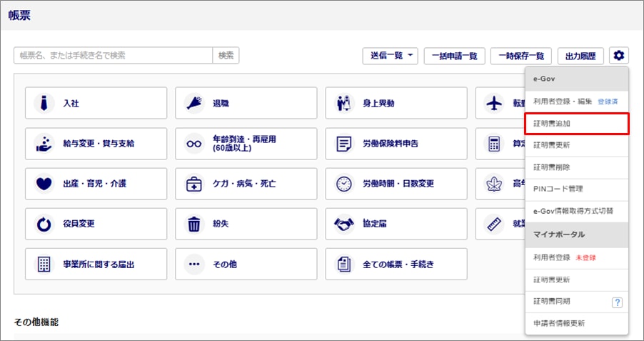
Task: Click the handshake icon for 協定届
Action: [344, 224]
